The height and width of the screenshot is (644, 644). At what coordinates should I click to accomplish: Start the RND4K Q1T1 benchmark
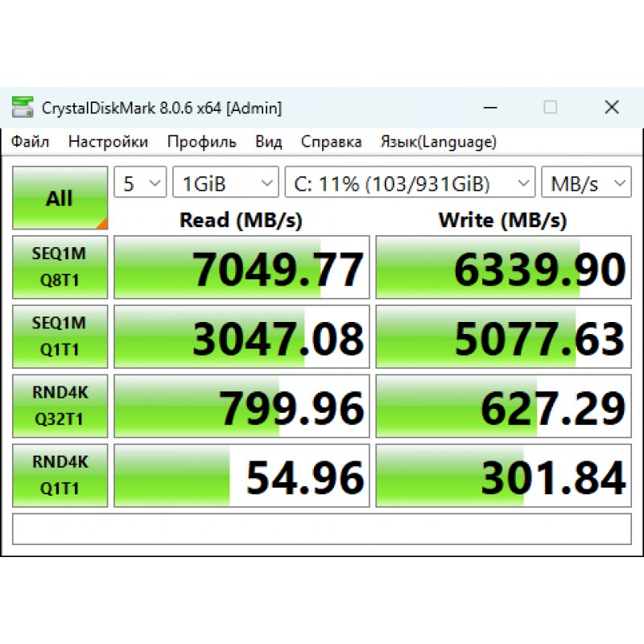click(x=60, y=475)
